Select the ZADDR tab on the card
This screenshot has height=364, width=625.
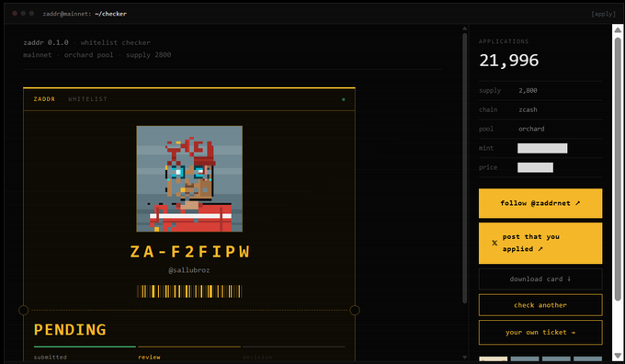click(x=44, y=99)
